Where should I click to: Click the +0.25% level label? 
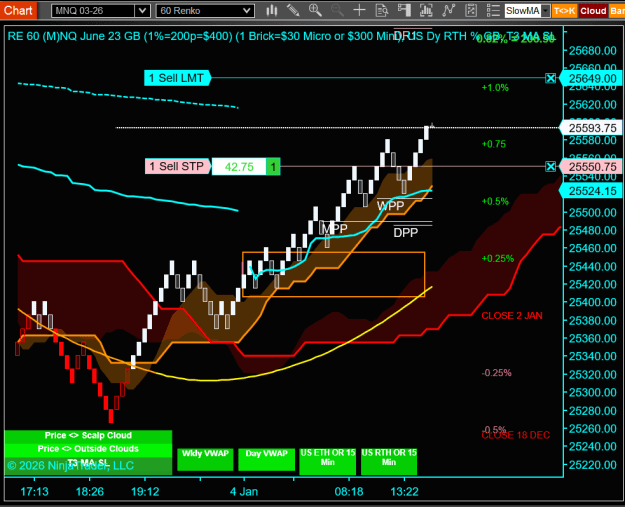pyautogui.click(x=498, y=259)
